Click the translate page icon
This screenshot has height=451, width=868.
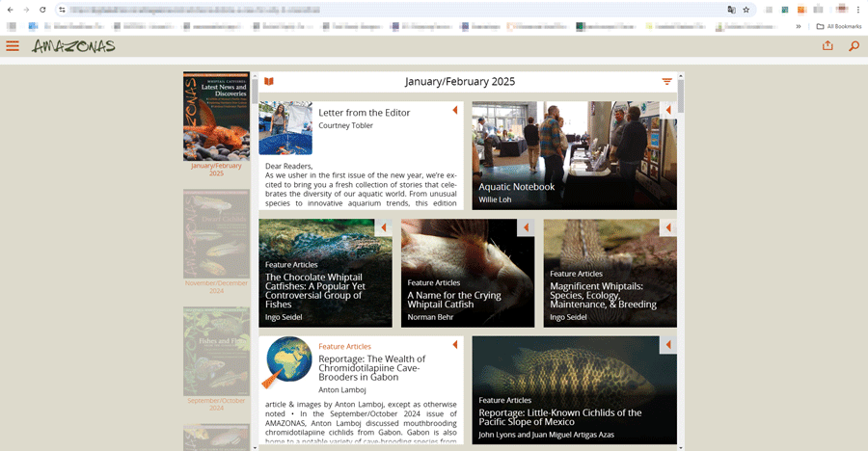point(731,10)
